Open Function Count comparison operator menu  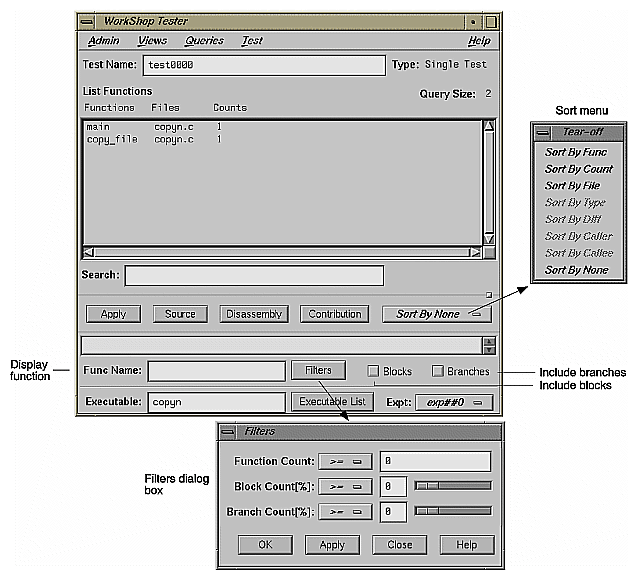pos(345,462)
